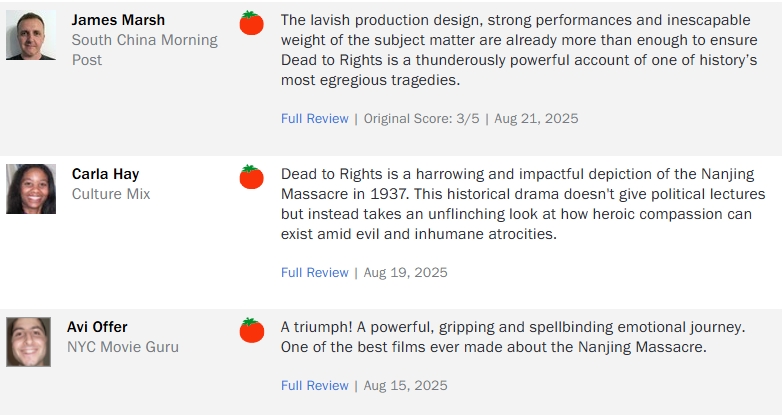The width and height of the screenshot is (783, 415).
Task: Click the Aug 21, 2025 review date
Action: point(536,118)
